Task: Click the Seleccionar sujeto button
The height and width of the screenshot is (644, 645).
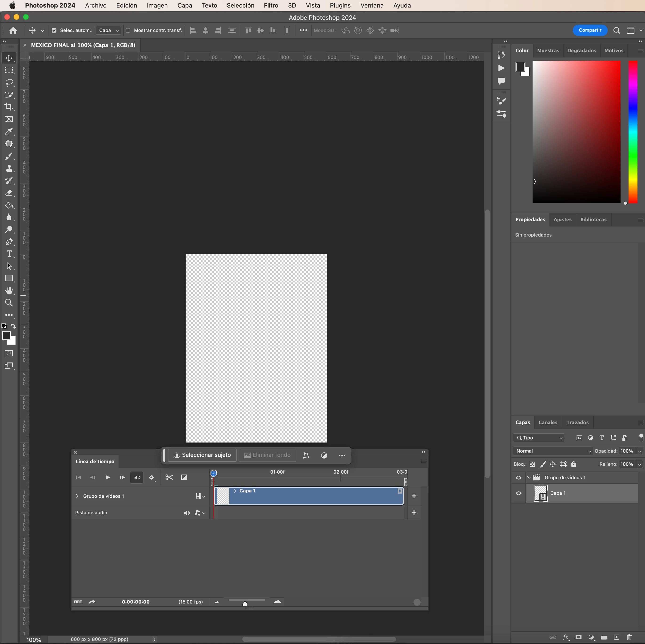Action: pos(202,455)
